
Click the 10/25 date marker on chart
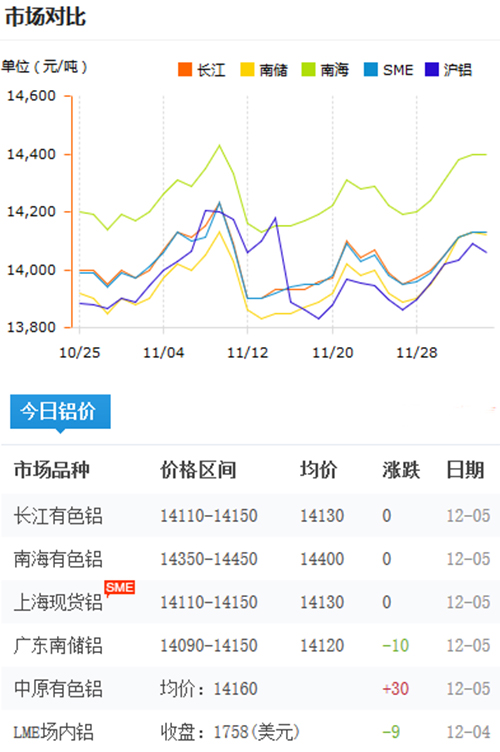(x=80, y=352)
